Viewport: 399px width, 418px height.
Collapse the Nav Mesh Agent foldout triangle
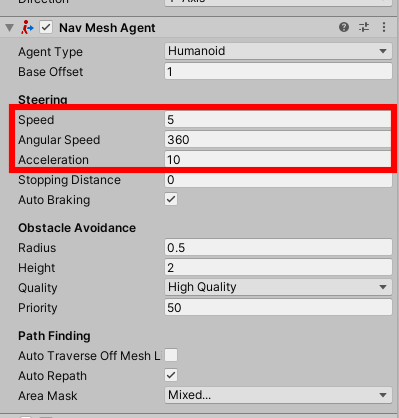point(10,28)
